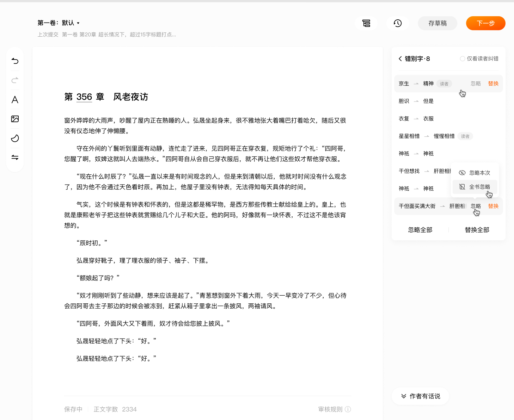Click the 忽略本次 eye-slash icon

[462, 173]
